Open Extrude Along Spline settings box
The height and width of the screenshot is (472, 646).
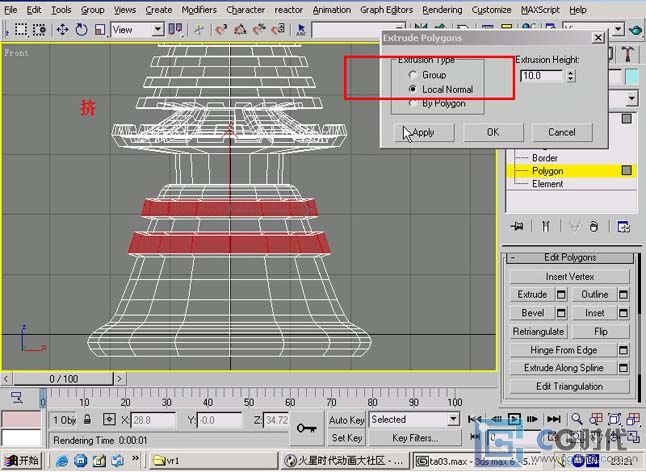coord(623,368)
